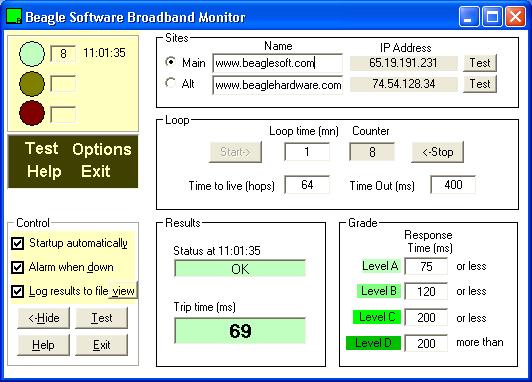Image resolution: width=532 pixels, height=382 pixels.
Task: Test the www.beaglehardware.com alt site
Action: (480, 84)
